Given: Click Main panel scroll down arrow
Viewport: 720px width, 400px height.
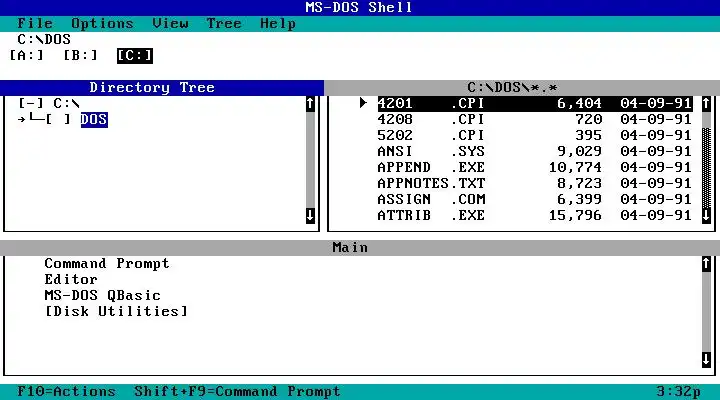Looking at the screenshot, I should click(x=706, y=359).
